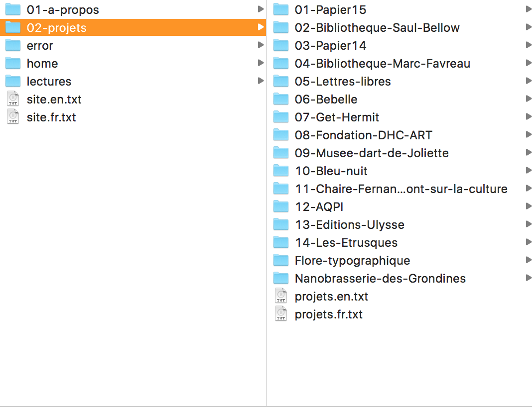
Task: Click the 08-Fondation-DHC-ART folder icon
Action: (x=281, y=135)
